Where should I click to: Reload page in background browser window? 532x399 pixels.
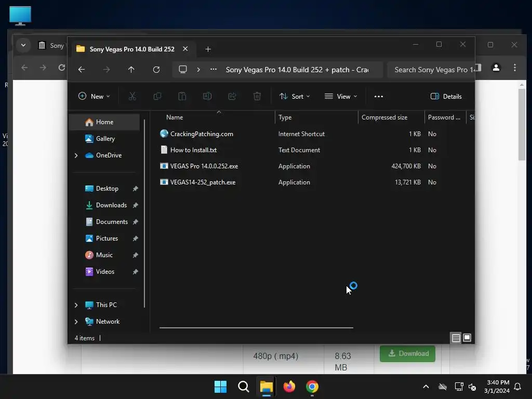tap(62, 68)
